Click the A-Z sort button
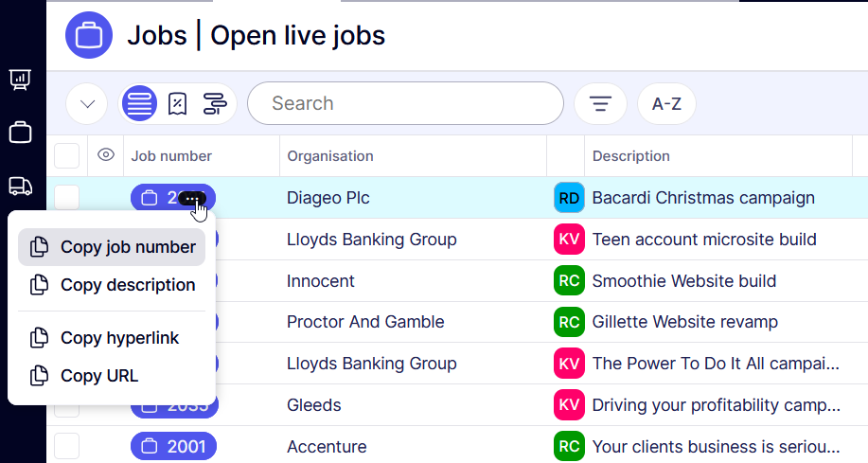 (x=666, y=103)
